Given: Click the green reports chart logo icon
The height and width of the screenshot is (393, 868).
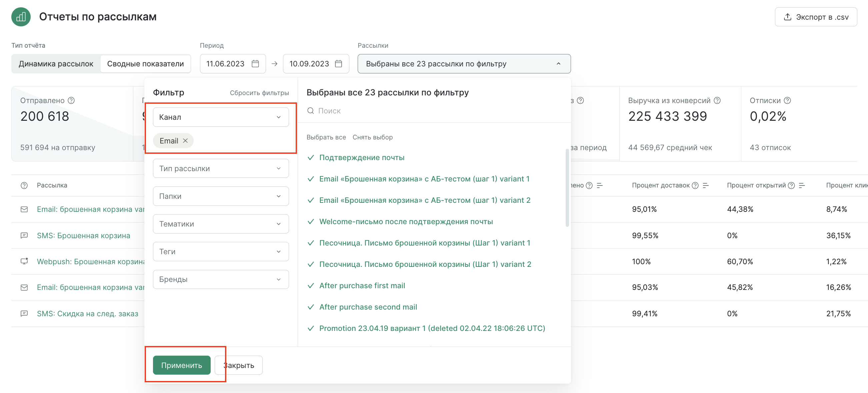Looking at the screenshot, I should coord(21,17).
